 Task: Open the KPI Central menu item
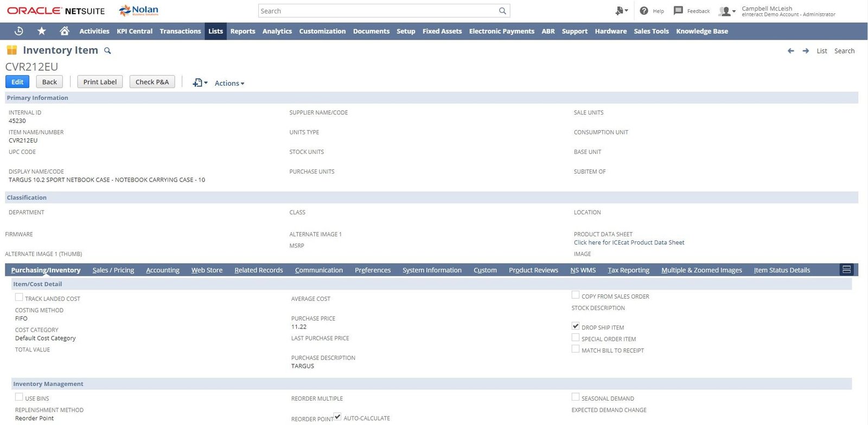point(135,31)
